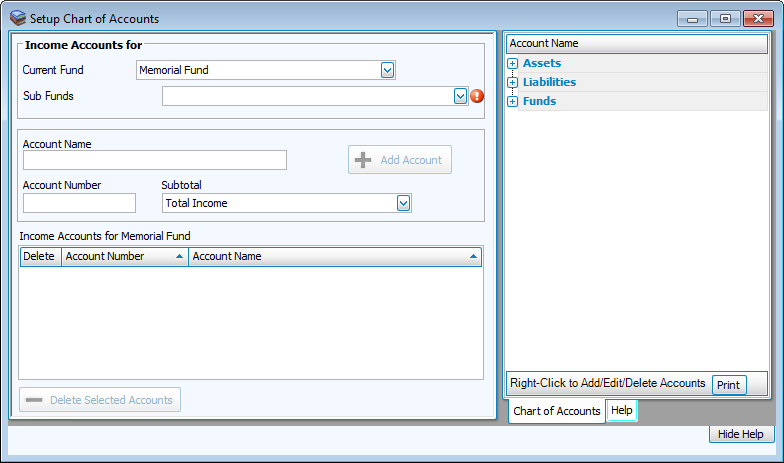
Task: Focus the Account Number text field
Action: tap(79, 203)
